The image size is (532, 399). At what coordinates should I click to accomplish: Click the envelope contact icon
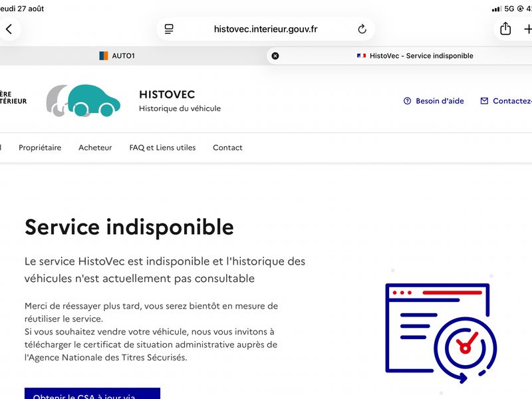pos(484,101)
